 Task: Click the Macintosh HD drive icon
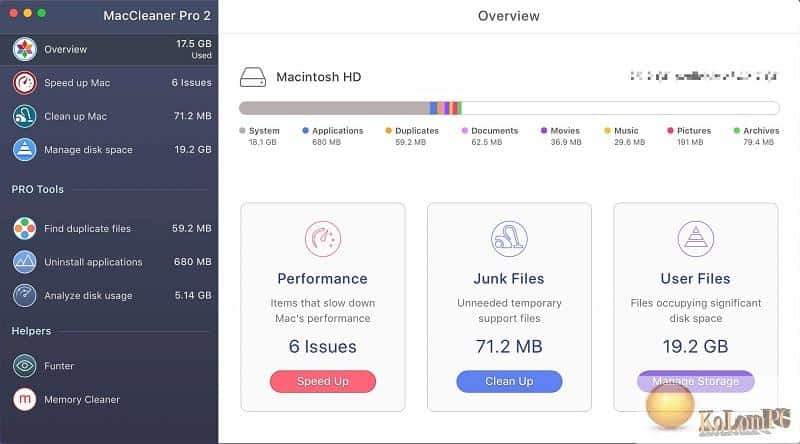click(x=253, y=77)
